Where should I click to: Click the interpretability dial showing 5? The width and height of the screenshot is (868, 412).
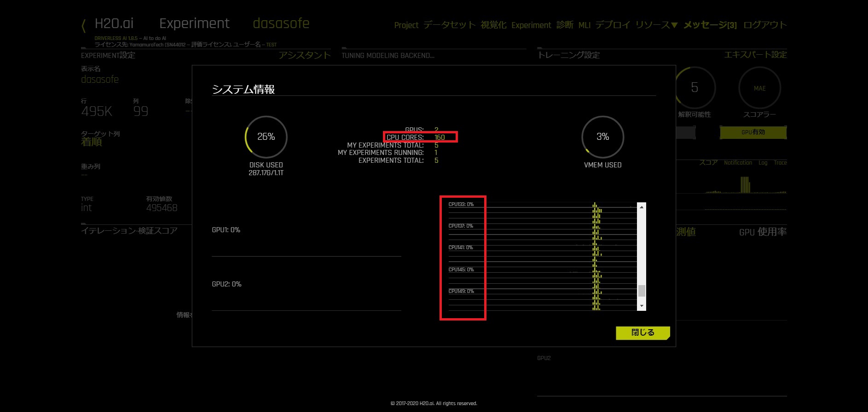click(x=694, y=88)
